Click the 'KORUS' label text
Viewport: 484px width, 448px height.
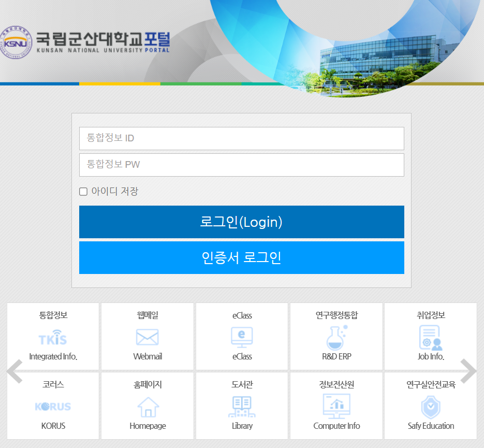[x=53, y=426]
